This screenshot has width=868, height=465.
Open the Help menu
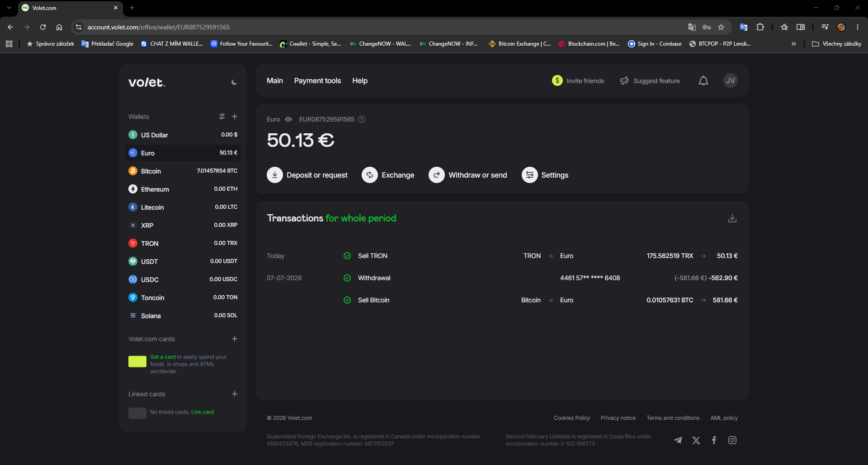pyautogui.click(x=360, y=80)
